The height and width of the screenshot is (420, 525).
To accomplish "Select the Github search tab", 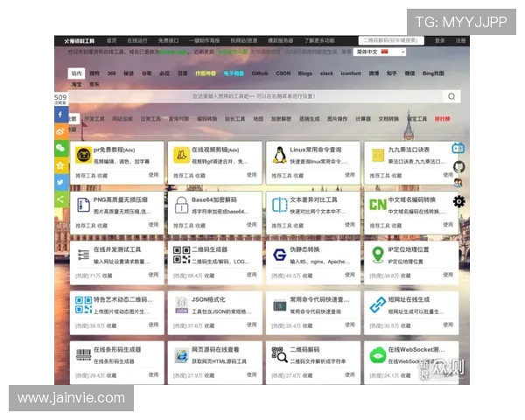I will click(260, 73).
